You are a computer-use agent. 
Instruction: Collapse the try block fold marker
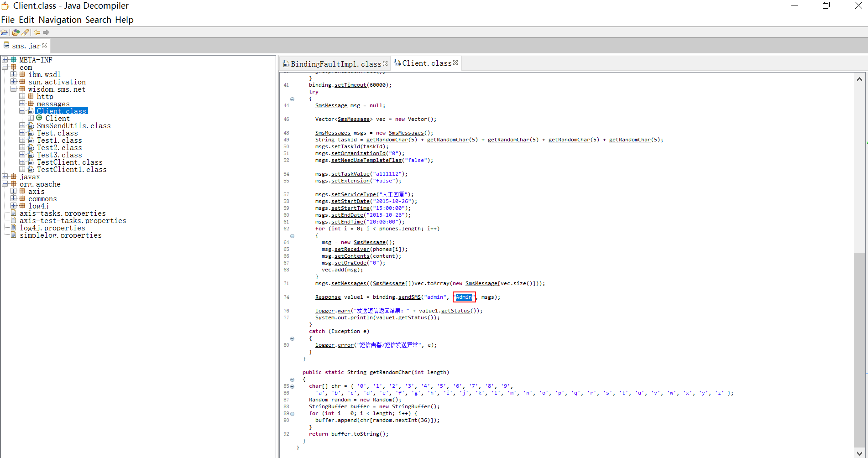[292, 99]
